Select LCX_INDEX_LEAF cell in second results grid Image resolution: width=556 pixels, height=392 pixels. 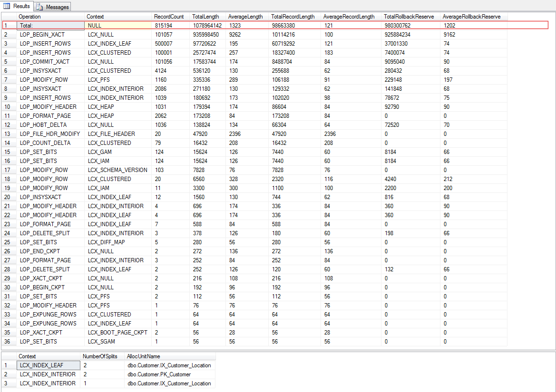click(x=44, y=365)
